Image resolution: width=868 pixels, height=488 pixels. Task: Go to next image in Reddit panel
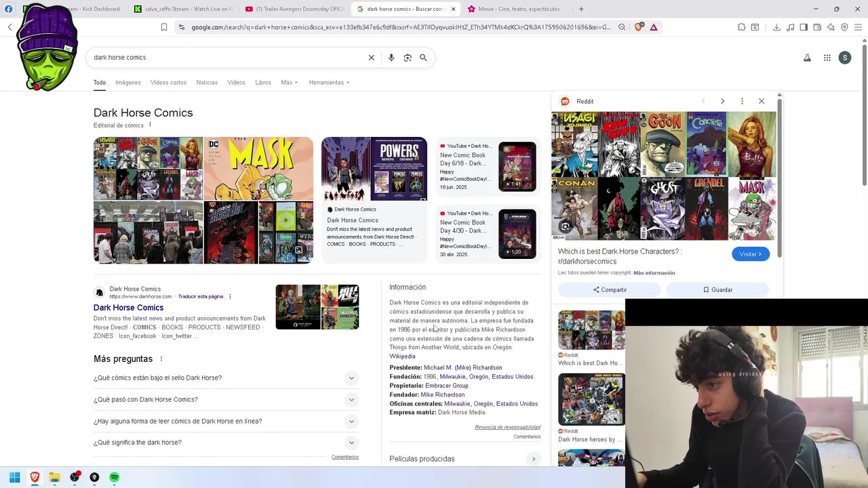(x=722, y=101)
